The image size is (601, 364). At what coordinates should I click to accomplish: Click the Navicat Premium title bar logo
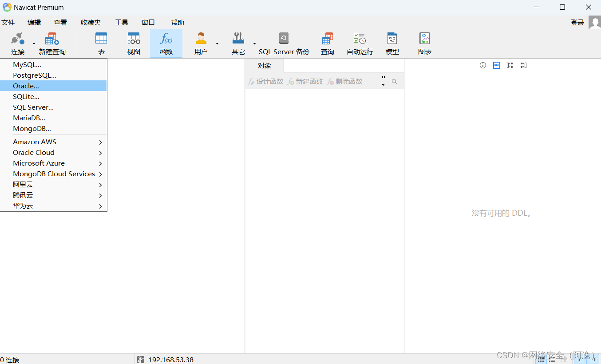tap(7, 7)
